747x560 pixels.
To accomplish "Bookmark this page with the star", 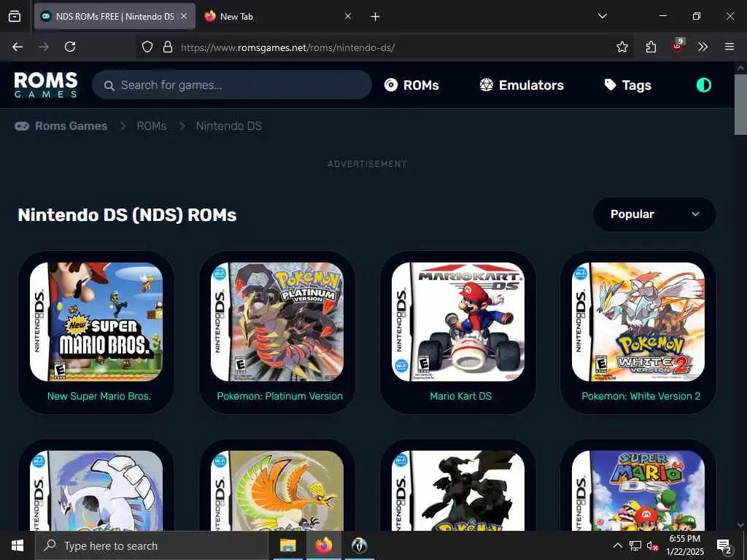I will click(622, 47).
